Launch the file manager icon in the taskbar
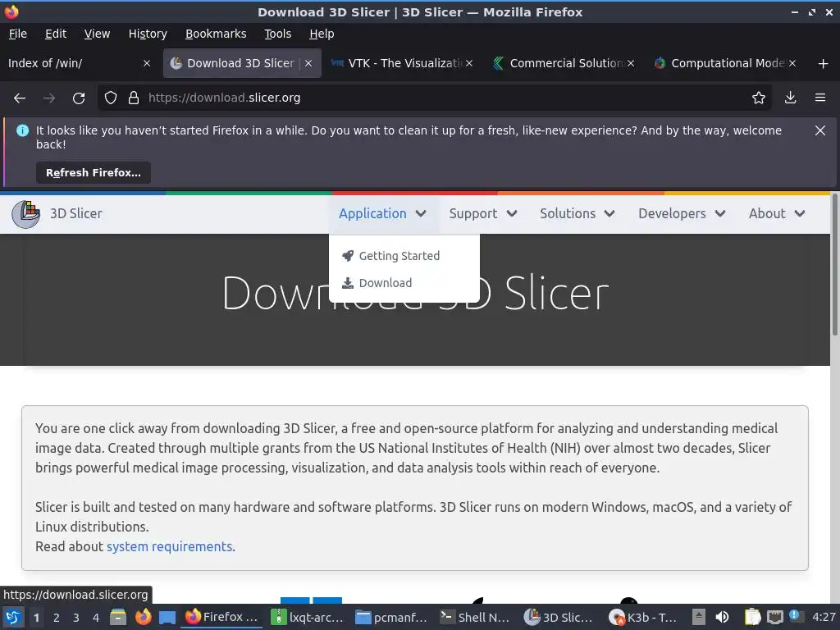The image size is (840, 630). [x=118, y=617]
